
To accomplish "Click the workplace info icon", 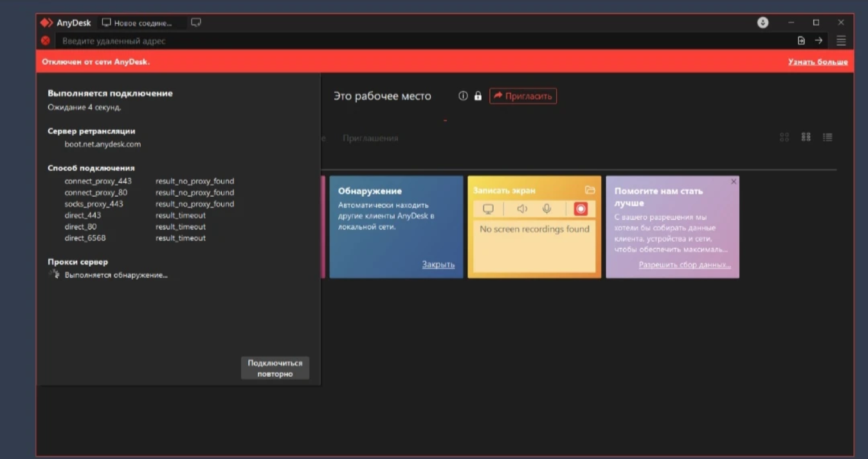I will (463, 96).
